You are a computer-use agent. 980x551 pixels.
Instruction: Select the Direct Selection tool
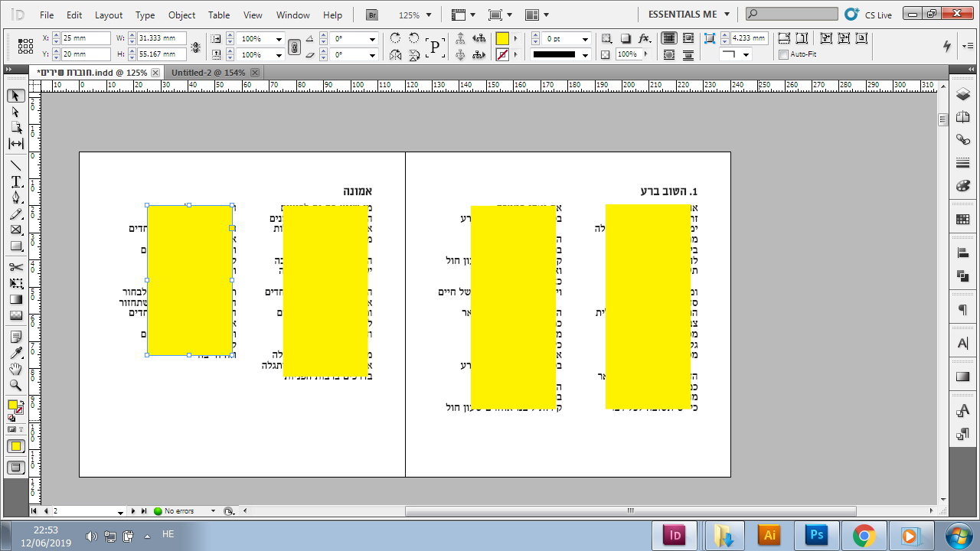click(15, 112)
